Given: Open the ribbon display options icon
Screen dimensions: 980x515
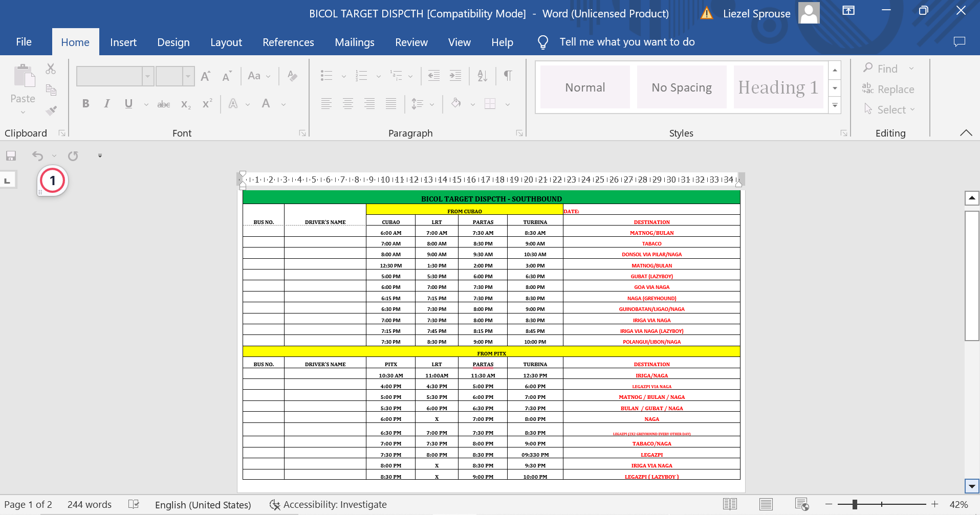Looking at the screenshot, I should (x=848, y=11).
